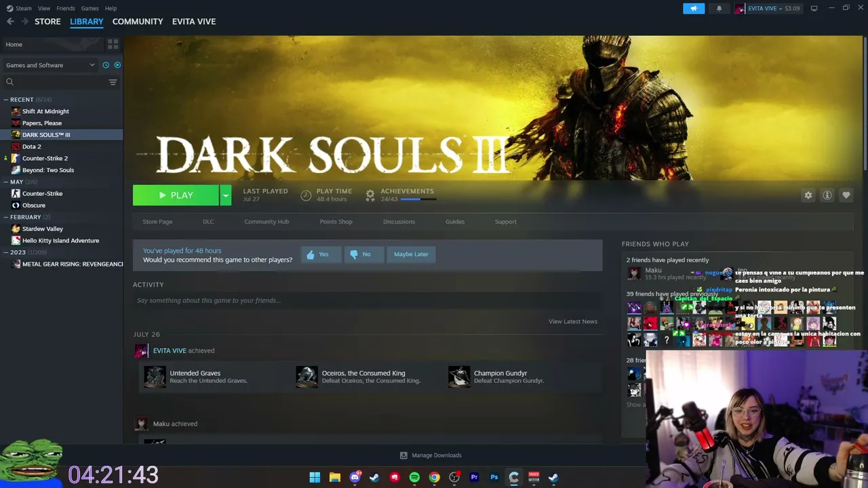Click Manage Downloads at the bottom
This screenshot has width=868, height=488.
[431, 455]
